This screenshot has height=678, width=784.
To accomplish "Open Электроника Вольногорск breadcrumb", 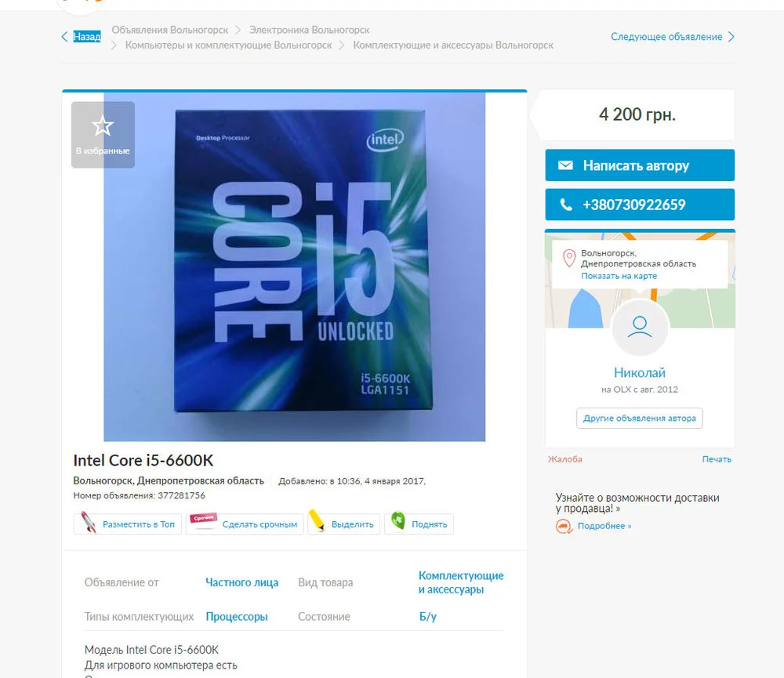I will point(309,30).
